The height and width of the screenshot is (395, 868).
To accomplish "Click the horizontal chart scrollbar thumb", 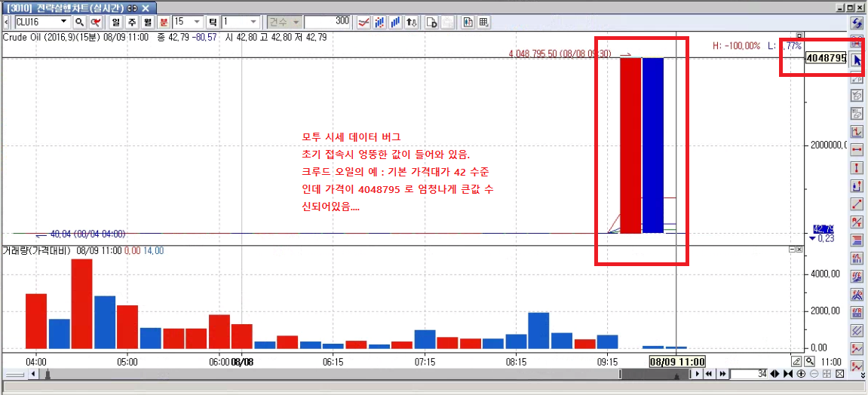I will point(653,374).
